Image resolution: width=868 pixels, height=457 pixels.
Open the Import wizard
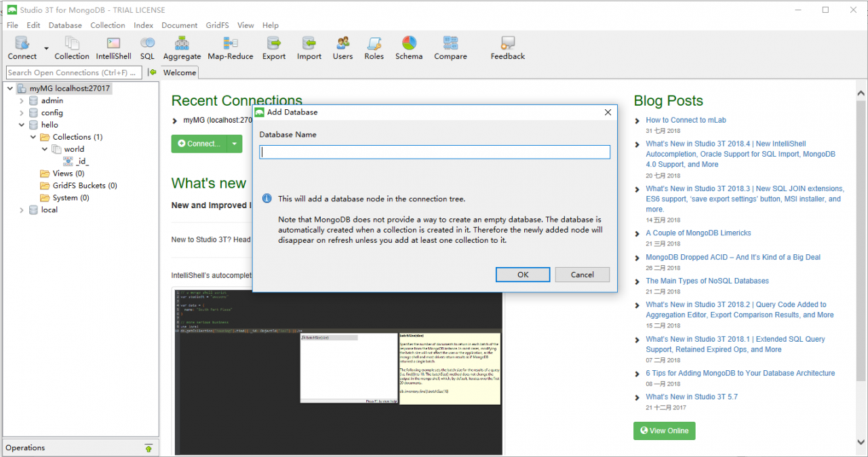[309, 47]
